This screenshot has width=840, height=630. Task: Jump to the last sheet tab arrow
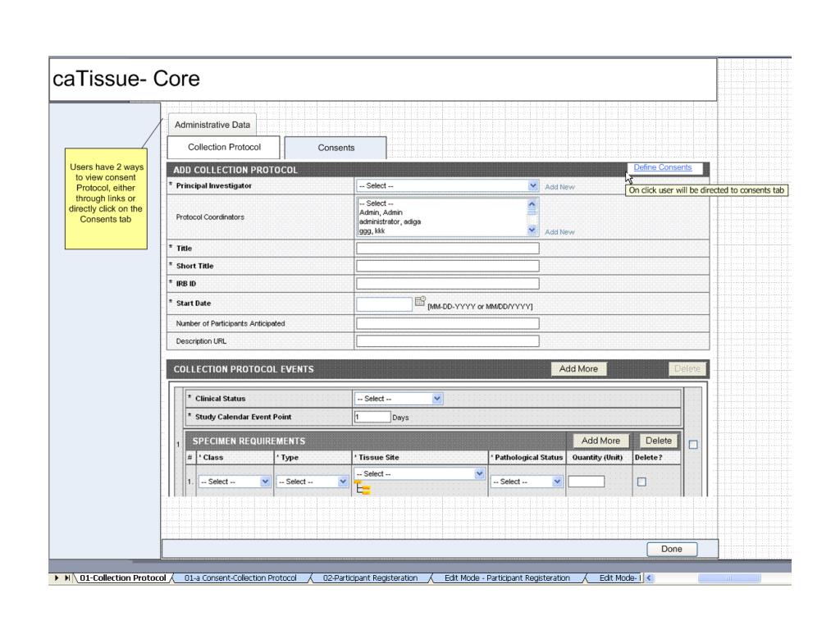tap(67, 578)
